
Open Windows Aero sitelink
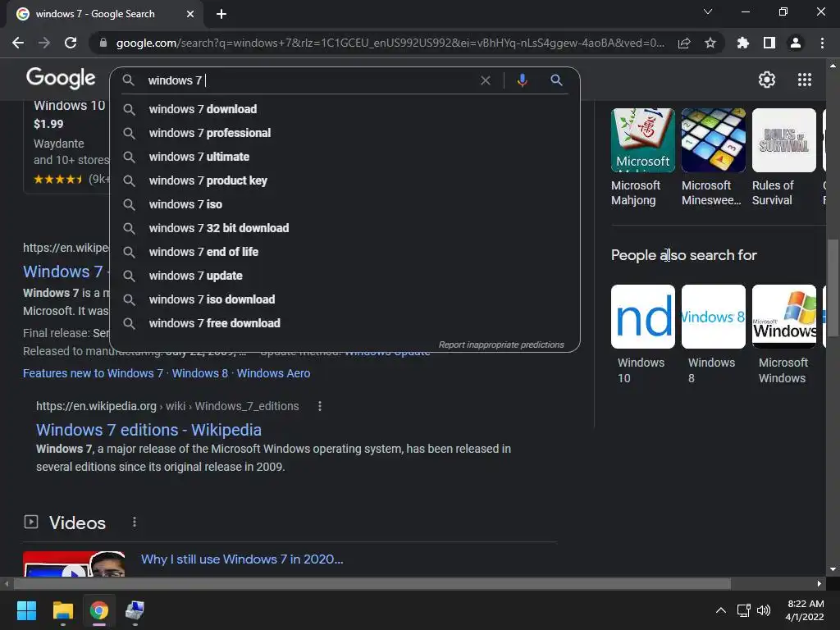(273, 373)
